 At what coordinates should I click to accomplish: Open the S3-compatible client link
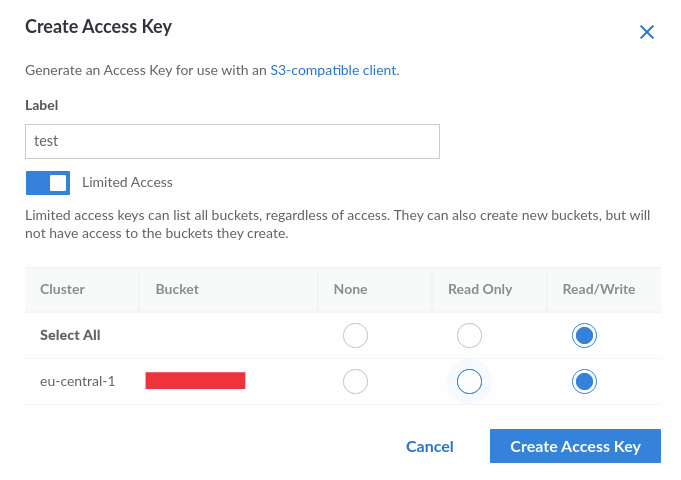(334, 71)
